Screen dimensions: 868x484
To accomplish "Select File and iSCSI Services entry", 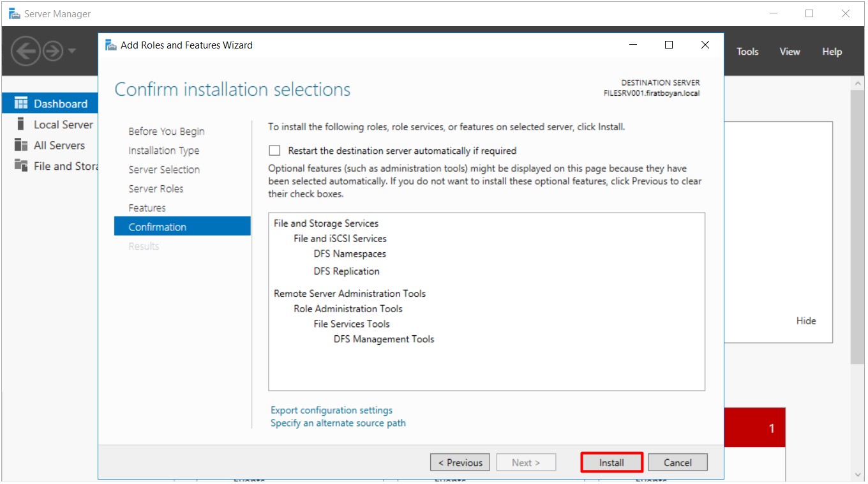I will point(340,238).
